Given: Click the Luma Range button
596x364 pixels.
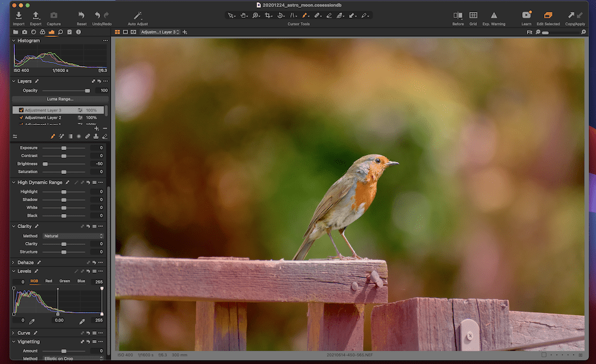Looking at the screenshot, I should 60,99.
